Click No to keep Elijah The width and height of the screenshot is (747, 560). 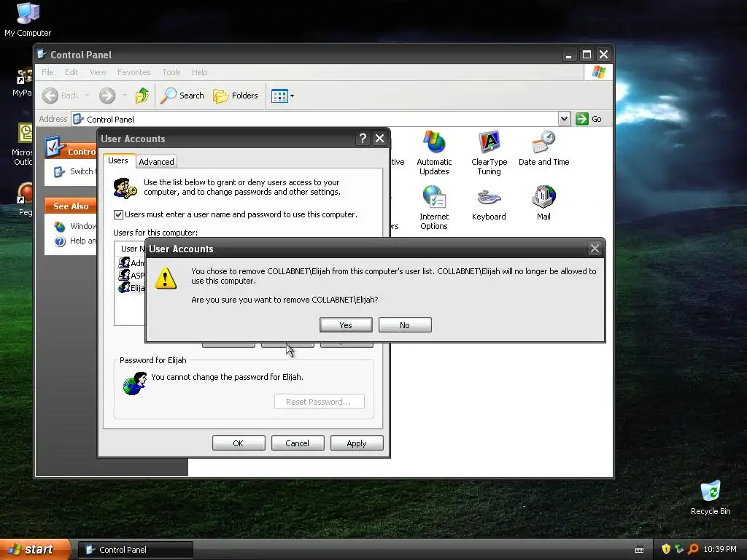coord(405,325)
